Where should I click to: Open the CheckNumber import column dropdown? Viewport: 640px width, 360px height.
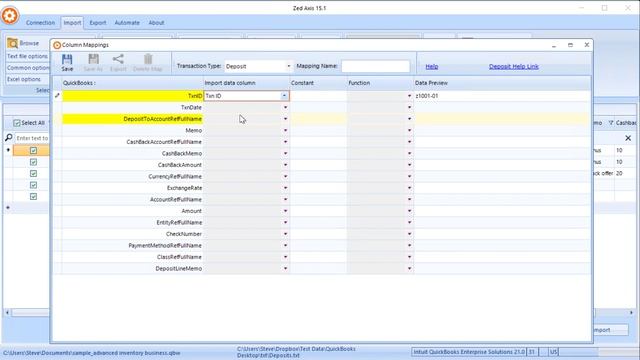point(285,234)
